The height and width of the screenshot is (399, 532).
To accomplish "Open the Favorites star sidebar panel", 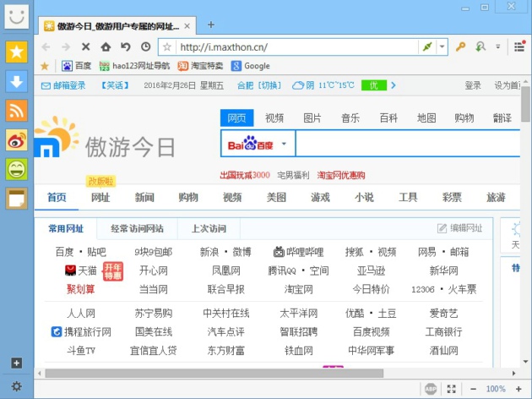I will (x=16, y=52).
